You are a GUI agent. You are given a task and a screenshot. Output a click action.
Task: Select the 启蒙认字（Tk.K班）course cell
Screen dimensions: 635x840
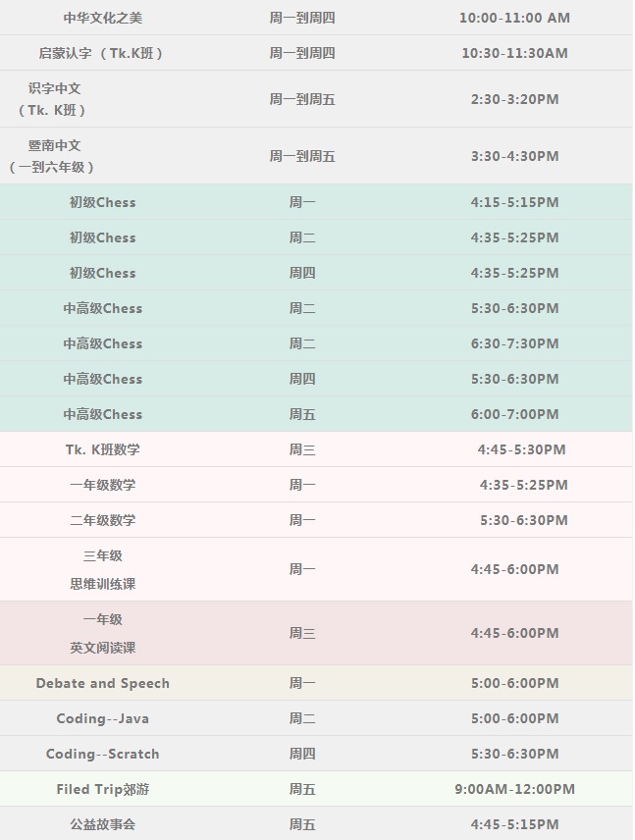coord(102,53)
